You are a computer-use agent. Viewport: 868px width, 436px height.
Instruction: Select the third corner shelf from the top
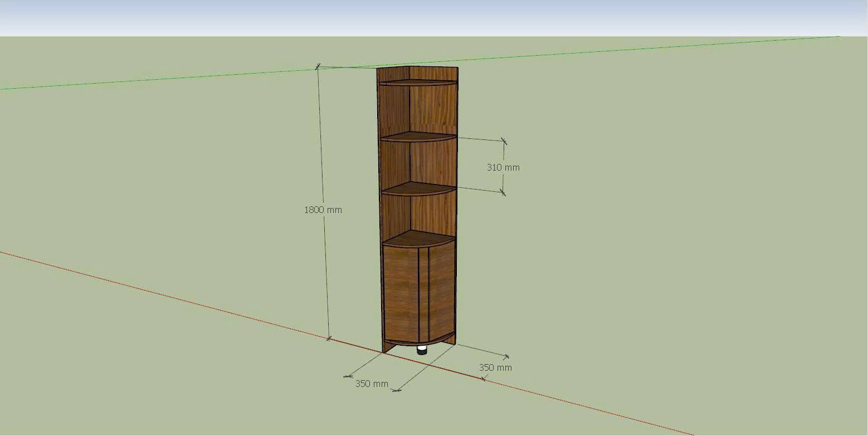click(418, 188)
